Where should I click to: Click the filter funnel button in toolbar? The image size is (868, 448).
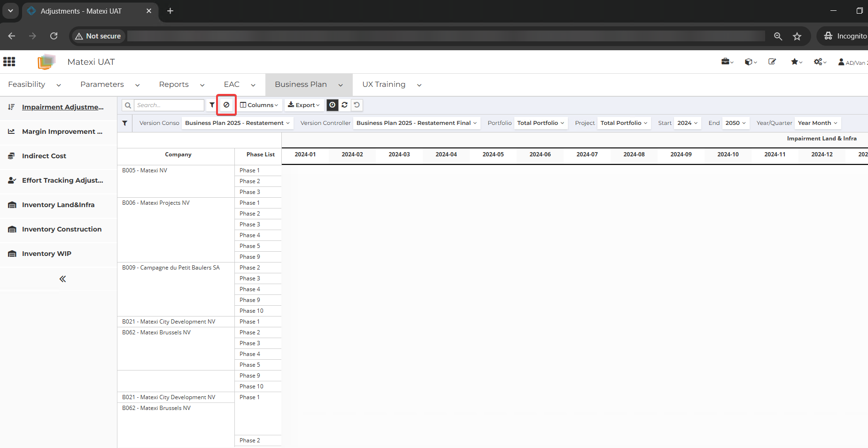(x=212, y=105)
